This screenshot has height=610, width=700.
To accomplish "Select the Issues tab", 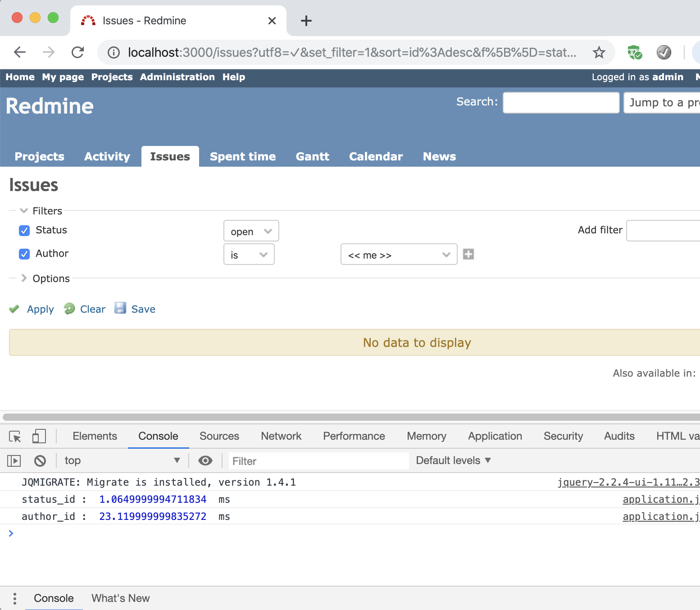I will 170,156.
